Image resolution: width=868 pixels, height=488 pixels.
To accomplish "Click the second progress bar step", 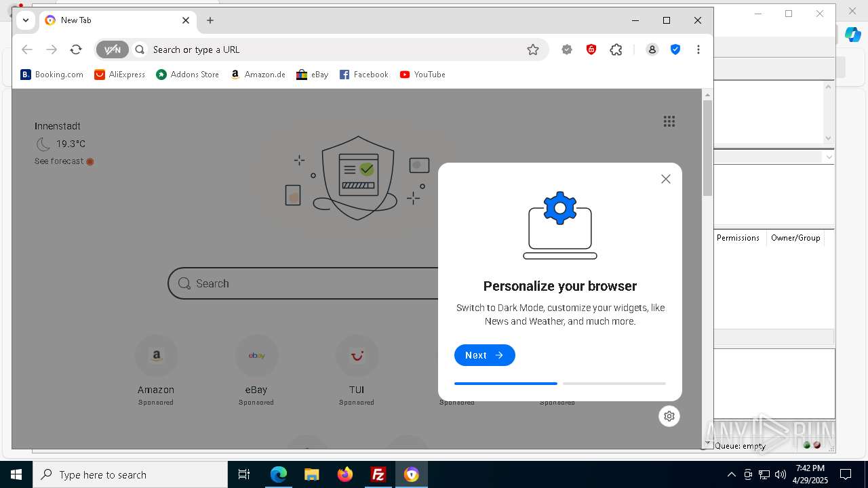I will [614, 384].
